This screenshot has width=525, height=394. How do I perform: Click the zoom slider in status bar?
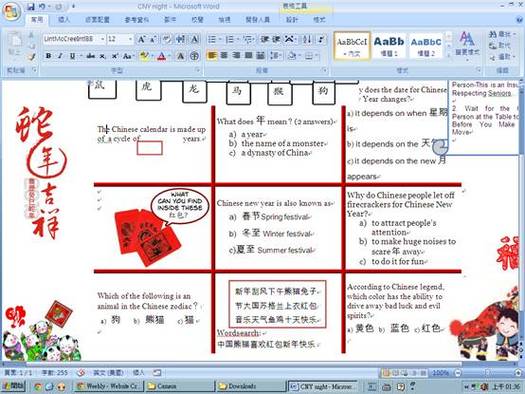coord(488,373)
